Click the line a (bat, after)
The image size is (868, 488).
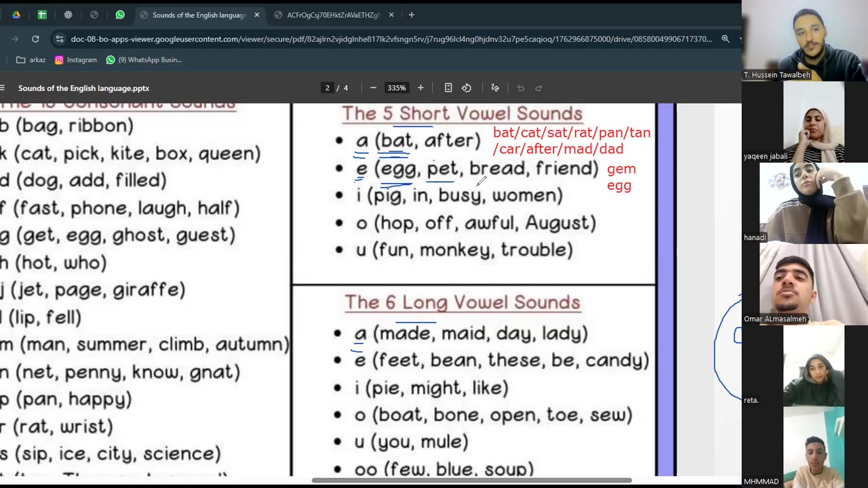coord(418,141)
